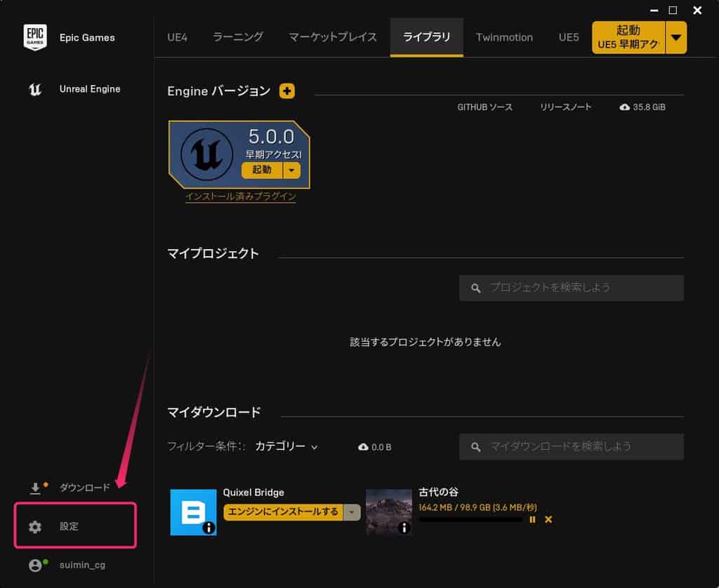Screen dimensions: 719x588
Task: Open options dropdown for engine 5.0.0
Action: coord(291,170)
